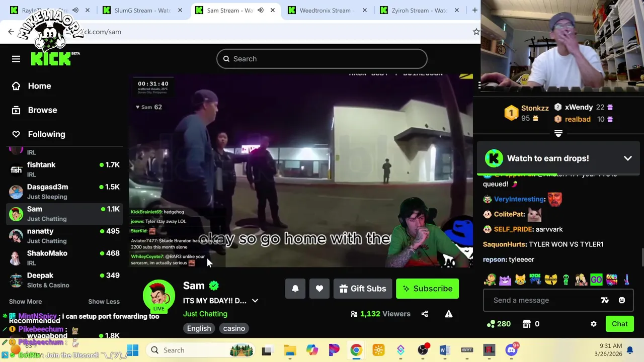Click Show Less in followed channels

(x=104, y=301)
